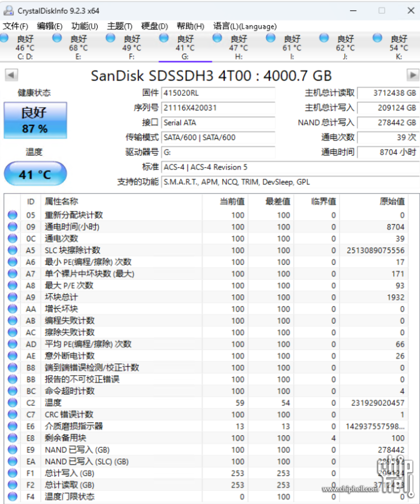
Task: Click status icon for A7 单个裸片中坏块数
Action: (x=12, y=274)
